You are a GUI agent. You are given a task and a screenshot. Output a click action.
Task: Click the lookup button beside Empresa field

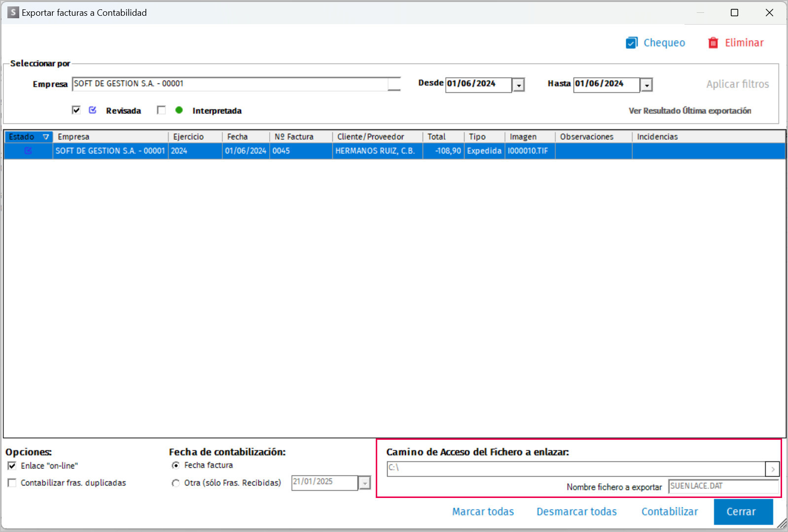pyautogui.click(x=394, y=84)
